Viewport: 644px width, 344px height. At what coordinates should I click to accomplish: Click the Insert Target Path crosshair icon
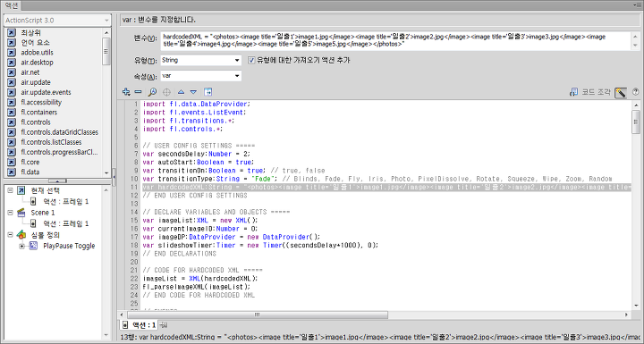(166, 92)
